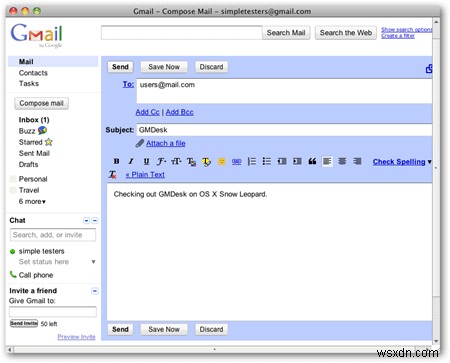Apply numbered list formatting
Viewport: 450px width, 363px height.
coord(252,162)
